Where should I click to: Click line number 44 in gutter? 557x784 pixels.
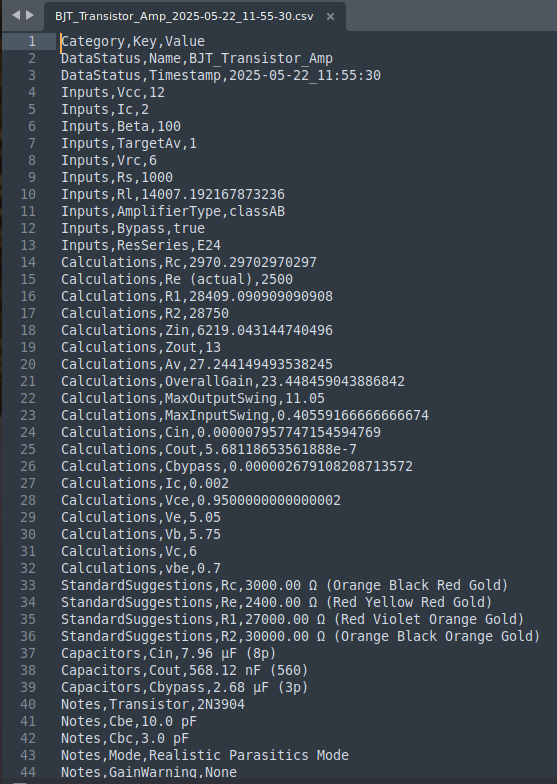click(28, 772)
